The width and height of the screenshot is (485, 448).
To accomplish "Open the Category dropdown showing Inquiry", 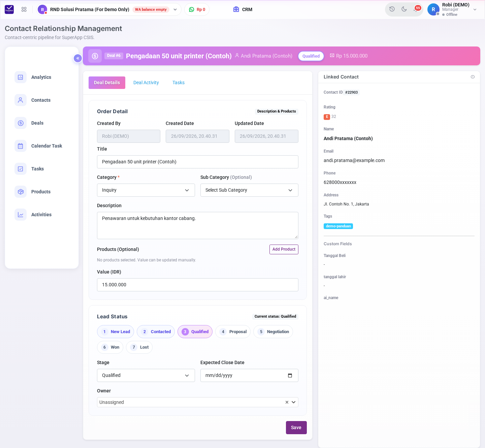I will [x=146, y=190].
